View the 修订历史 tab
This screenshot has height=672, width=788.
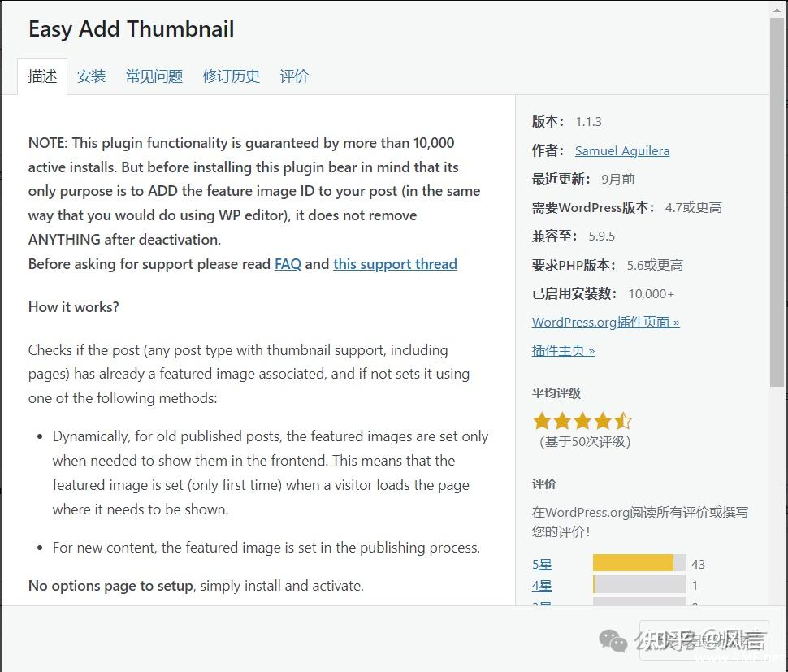tap(231, 76)
